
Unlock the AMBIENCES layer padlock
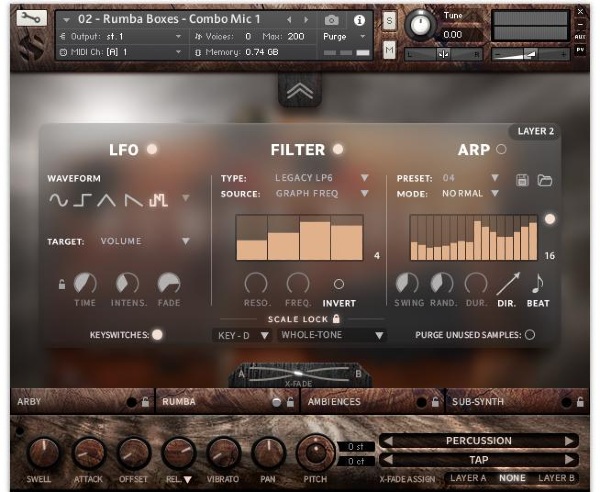(x=435, y=402)
